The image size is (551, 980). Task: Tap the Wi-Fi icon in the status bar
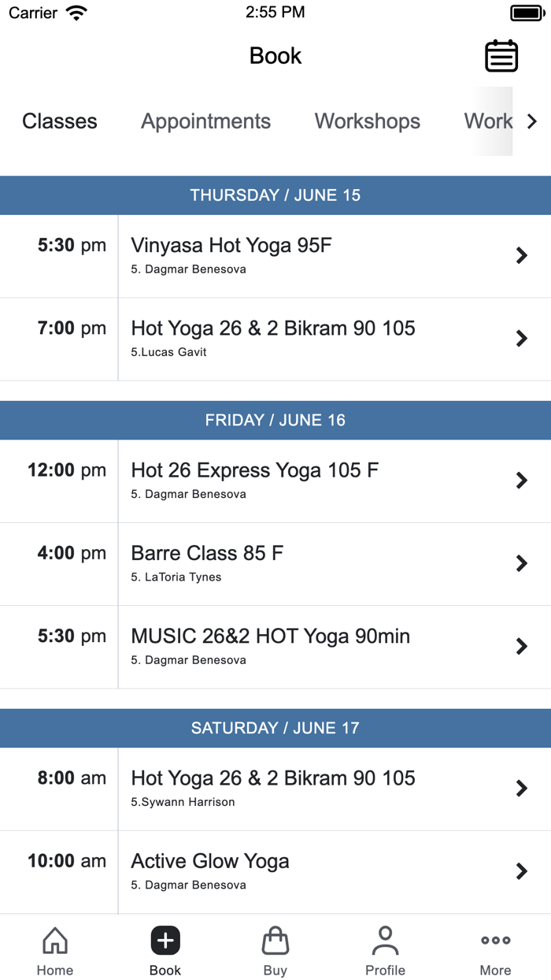(76, 12)
